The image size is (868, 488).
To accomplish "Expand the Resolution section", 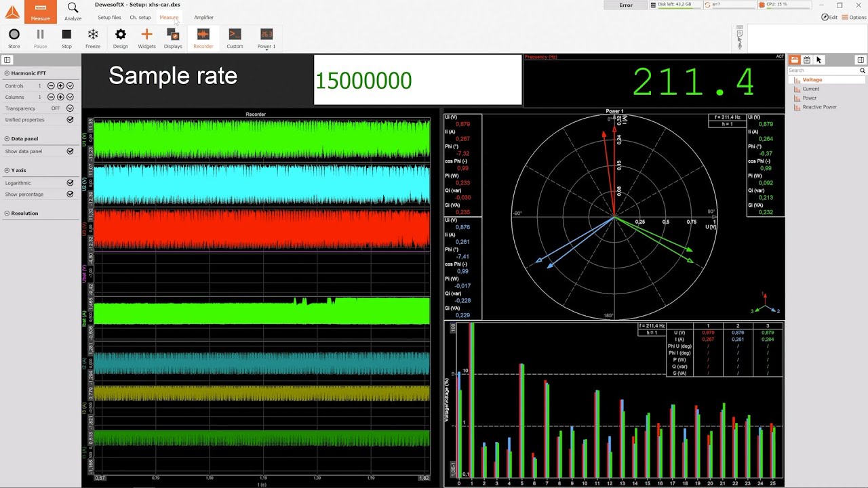I will (7, 213).
